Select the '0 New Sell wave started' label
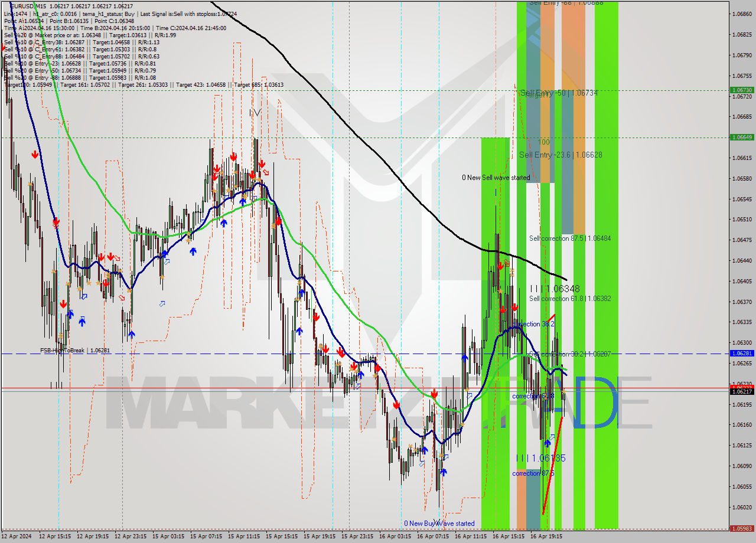Viewport: 756px width, 543px height. coord(496,178)
